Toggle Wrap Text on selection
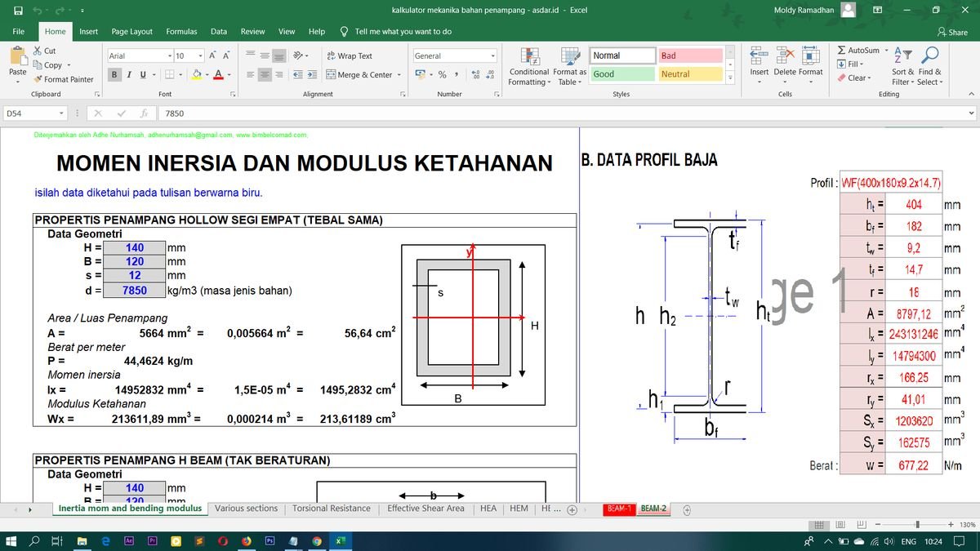The image size is (980, 551). pyautogui.click(x=349, y=56)
